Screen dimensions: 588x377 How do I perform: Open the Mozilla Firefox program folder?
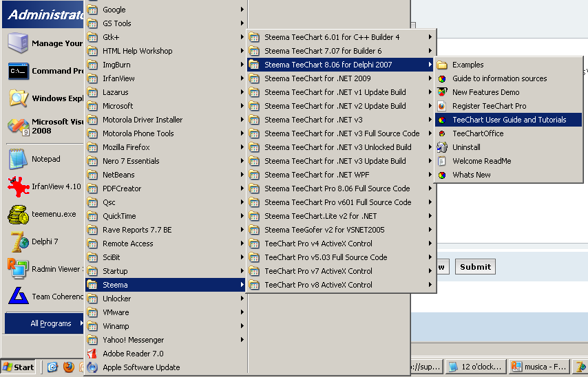(x=166, y=147)
